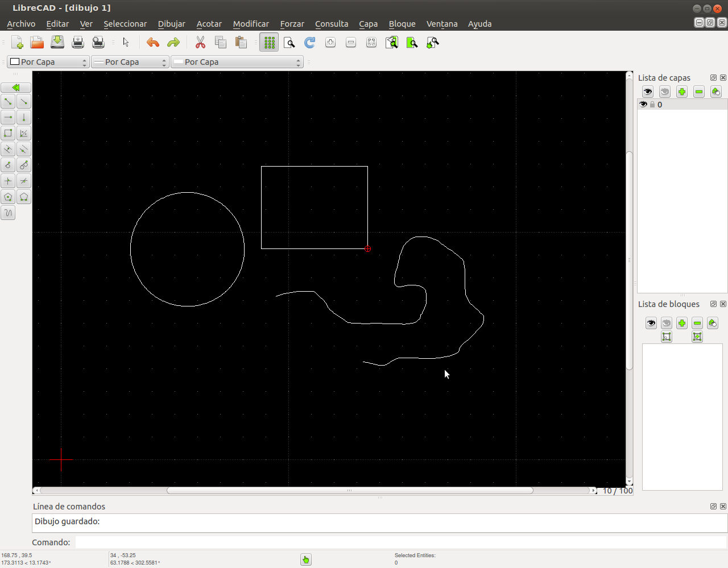Screen dimensions: 728x568
Task: Select tangent from point to circle tool
Action: (x=8, y=165)
